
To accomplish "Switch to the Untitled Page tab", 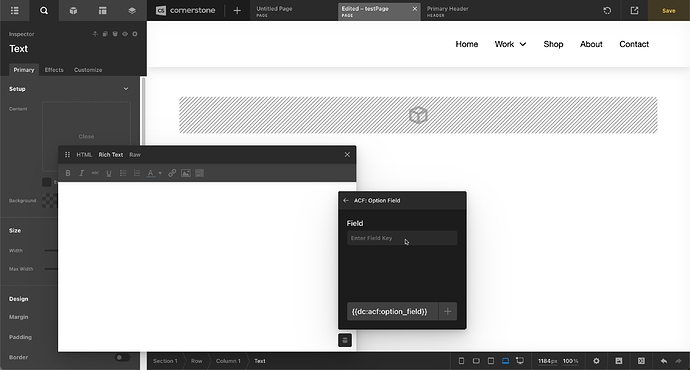I will coord(293,11).
